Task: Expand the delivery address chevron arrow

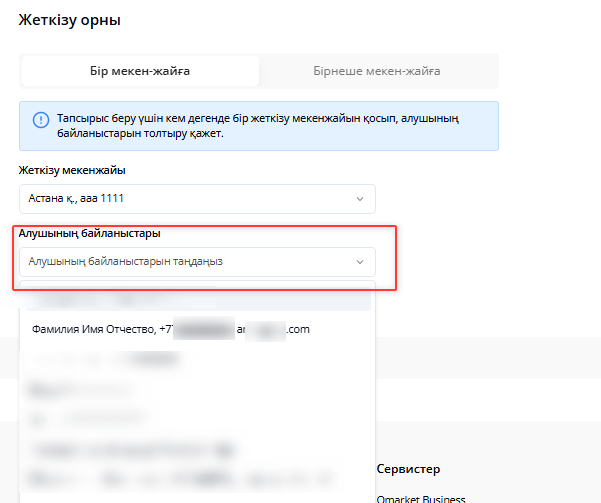Action: [360, 198]
